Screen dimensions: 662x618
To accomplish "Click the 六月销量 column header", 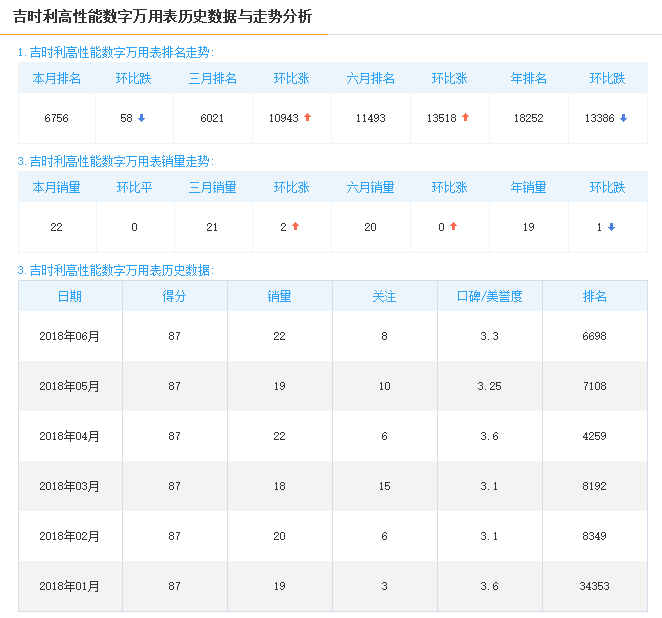I will 370,187.
